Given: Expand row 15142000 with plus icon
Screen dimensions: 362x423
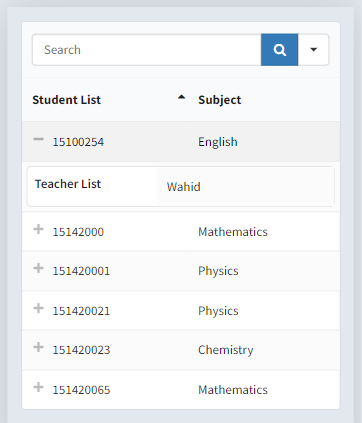Looking at the screenshot, I should point(39,229).
